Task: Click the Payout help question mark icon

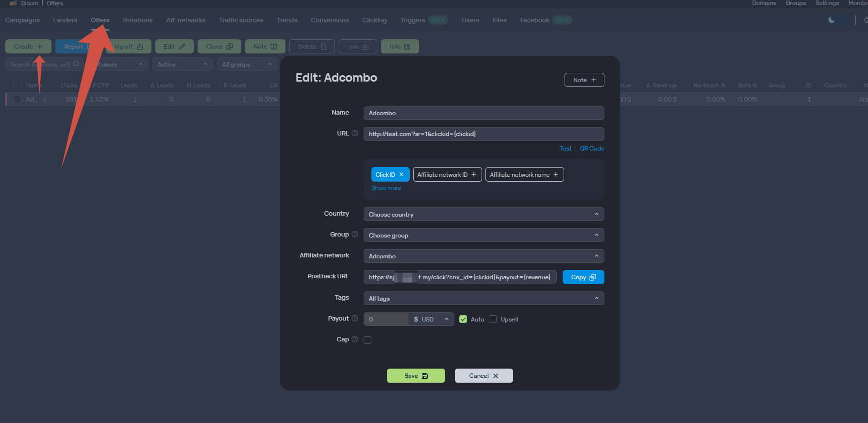Action: coord(355,319)
